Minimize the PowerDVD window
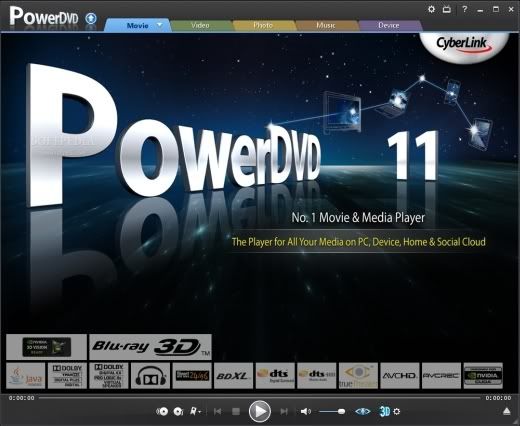 [480, 10]
